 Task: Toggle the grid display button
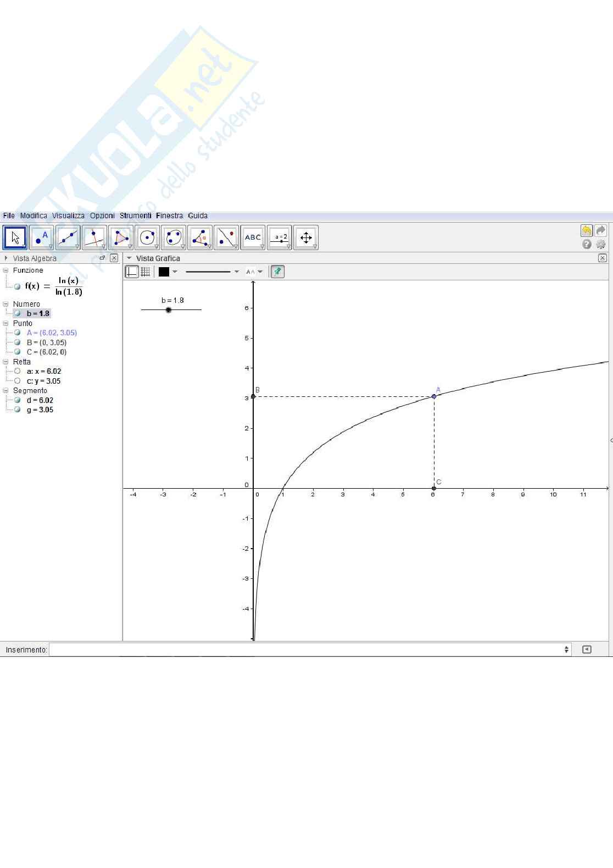click(146, 272)
